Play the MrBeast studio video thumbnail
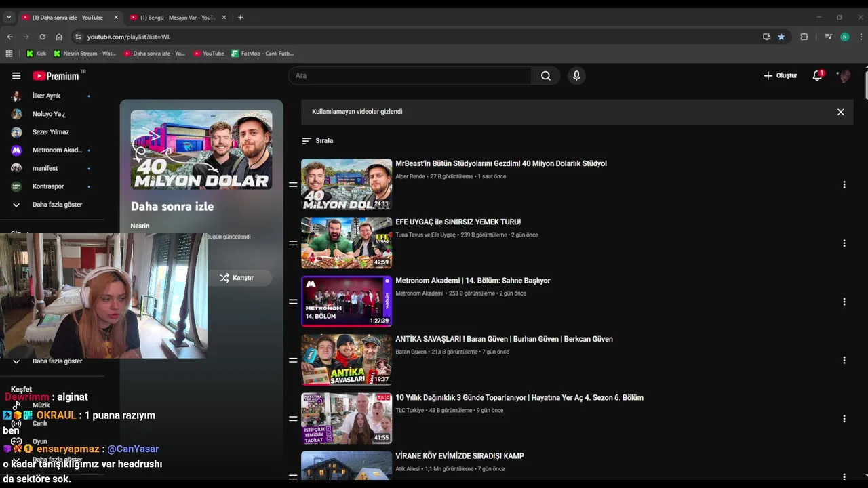The height and width of the screenshot is (488, 868). pyautogui.click(x=347, y=184)
